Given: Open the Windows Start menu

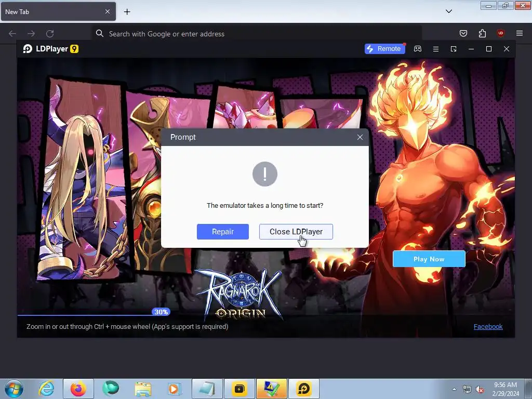Looking at the screenshot, I should pyautogui.click(x=14, y=389).
